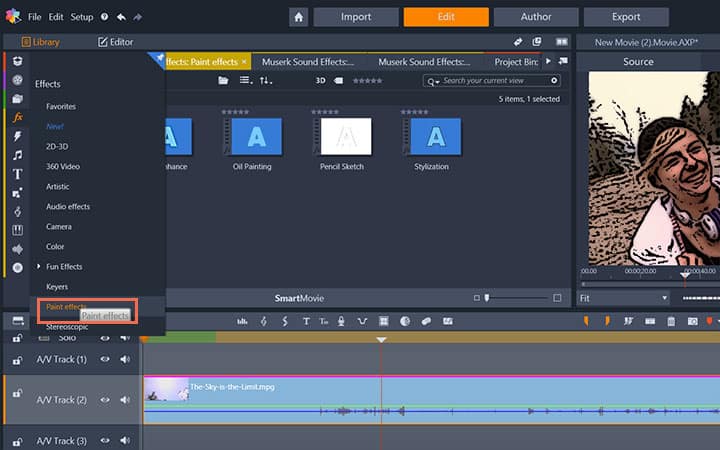Toggle visibility eye of A/V Track (1)
Image resolution: width=720 pixels, height=450 pixels.
(x=105, y=359)
